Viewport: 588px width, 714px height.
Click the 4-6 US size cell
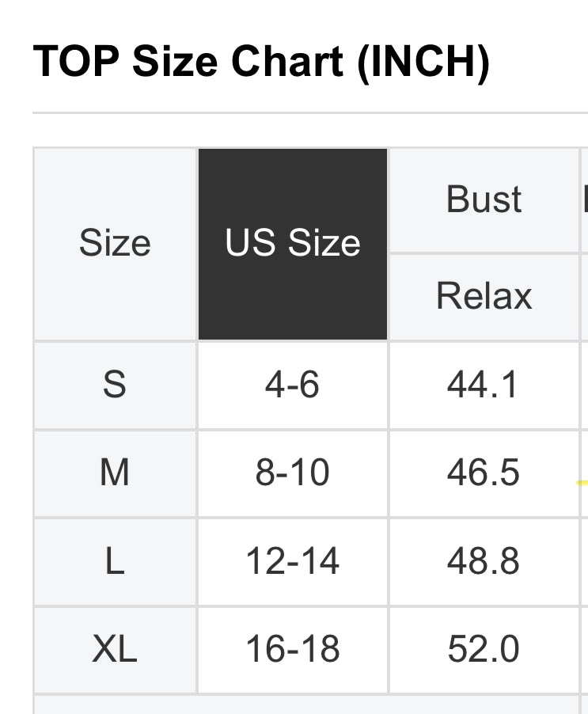click(x=293, y=385)
